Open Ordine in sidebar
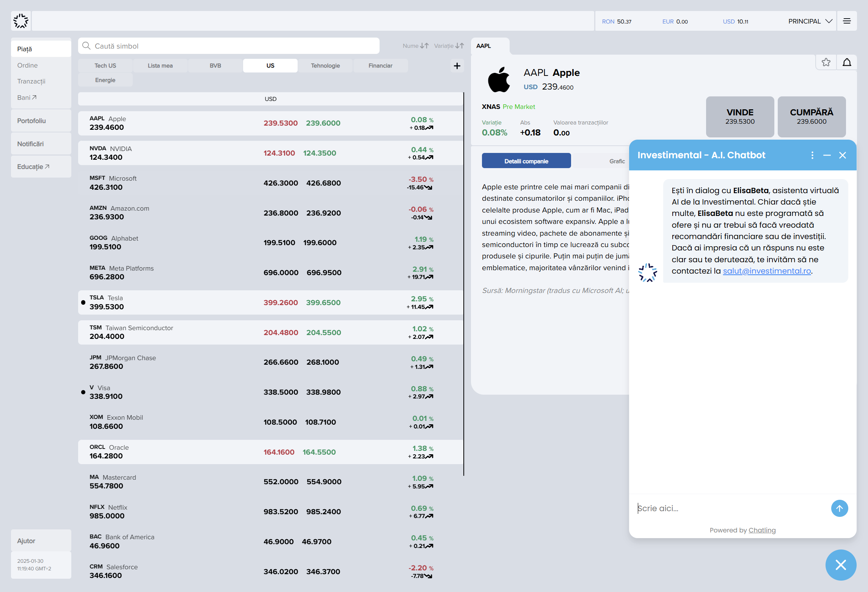This screenshot has width=868, height=592. [27, 65]
